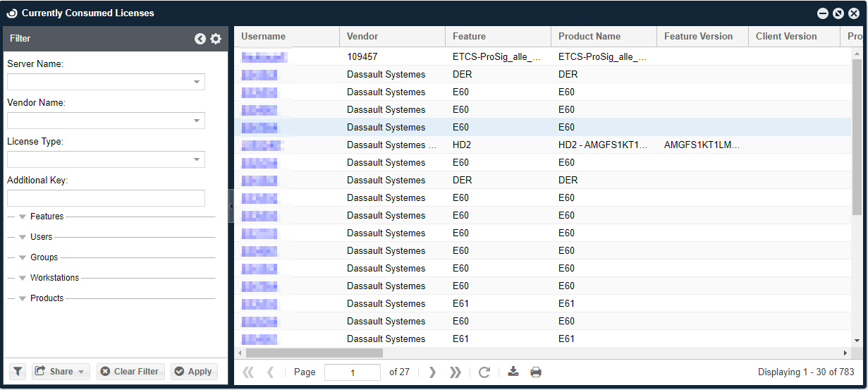Click the Additional Key input field
Screen dimensions: 868x390
106,198
